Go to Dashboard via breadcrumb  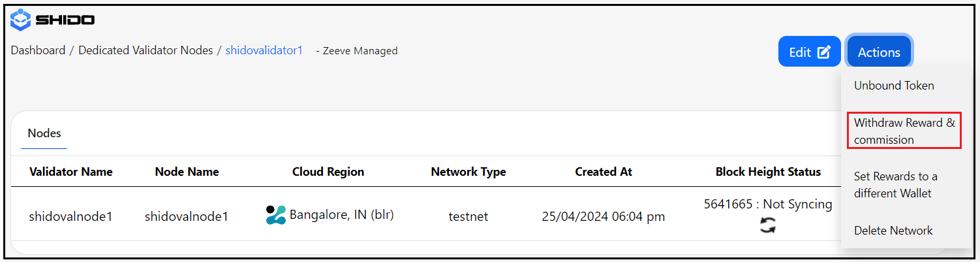38,50
